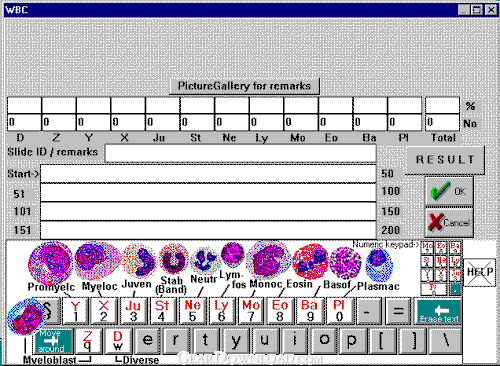Image resolution: width=500 pixels, height=366 pixels.
Task: Click the Monocyte cell image
Action: 269,260
